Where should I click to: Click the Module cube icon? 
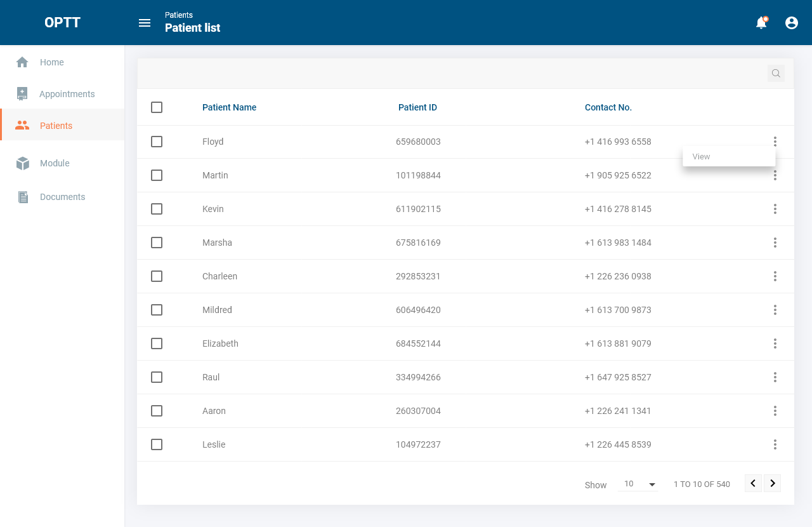tap(23, 163)
